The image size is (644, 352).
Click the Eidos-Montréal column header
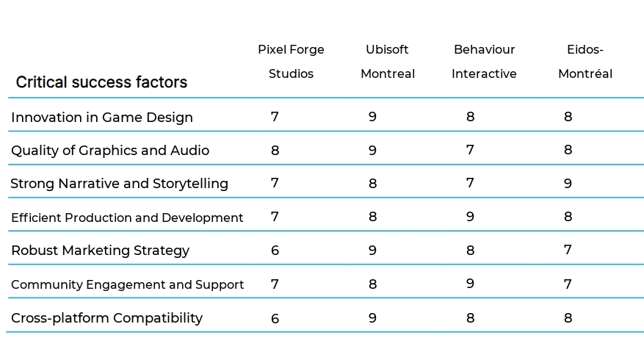pos(585,62)
